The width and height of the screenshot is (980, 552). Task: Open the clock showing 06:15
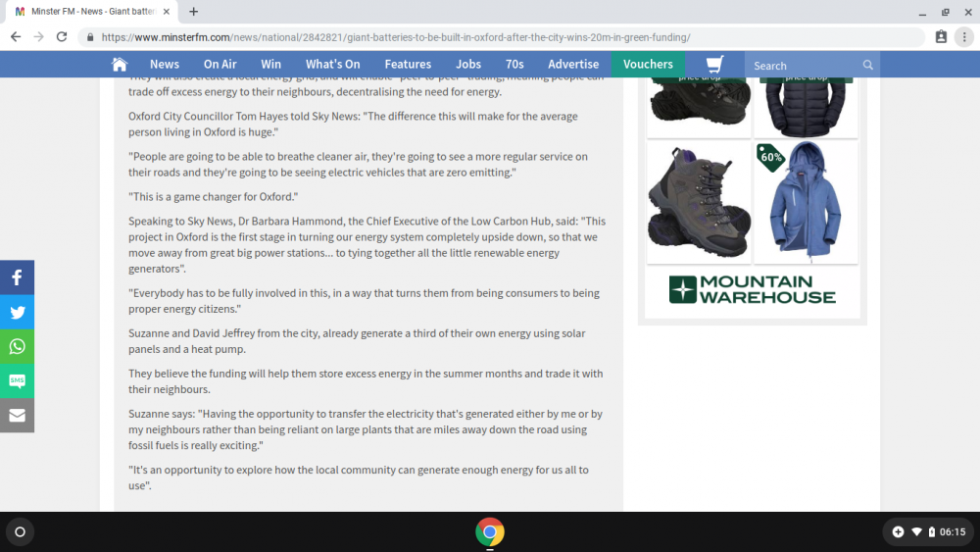(x=953, y=532)
